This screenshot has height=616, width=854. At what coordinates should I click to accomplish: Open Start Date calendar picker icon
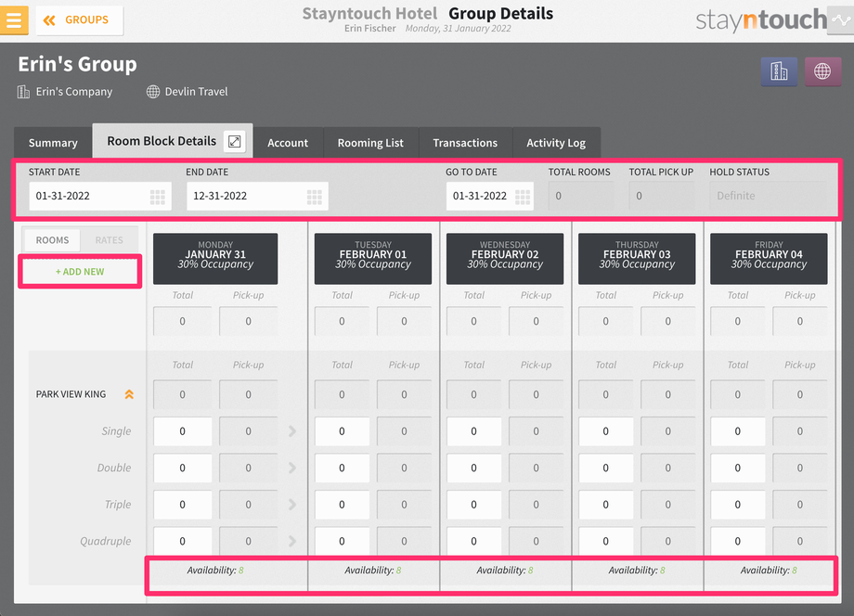(158, 197)
